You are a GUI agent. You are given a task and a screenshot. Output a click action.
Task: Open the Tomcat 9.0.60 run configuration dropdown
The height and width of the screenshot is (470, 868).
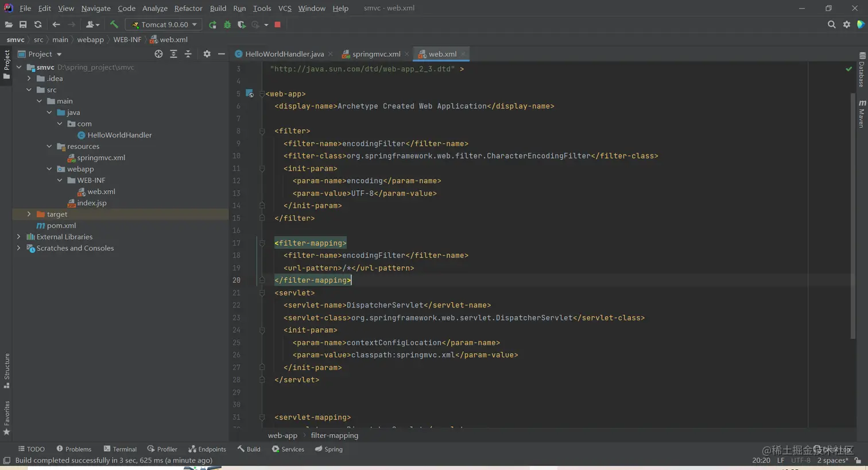(164, 25)
